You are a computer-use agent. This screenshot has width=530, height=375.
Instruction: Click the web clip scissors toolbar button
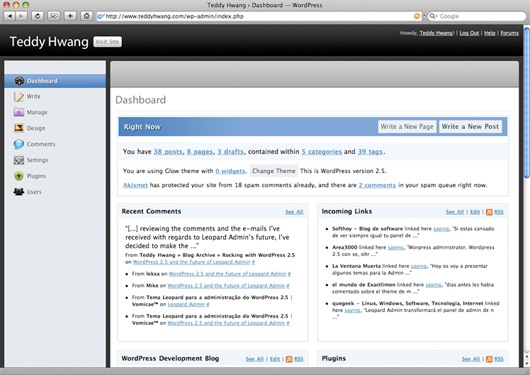pos(54,16)
